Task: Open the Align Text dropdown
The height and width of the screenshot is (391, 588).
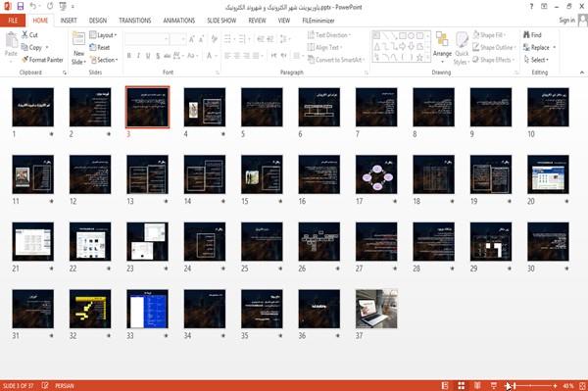Action: (324, 47)
